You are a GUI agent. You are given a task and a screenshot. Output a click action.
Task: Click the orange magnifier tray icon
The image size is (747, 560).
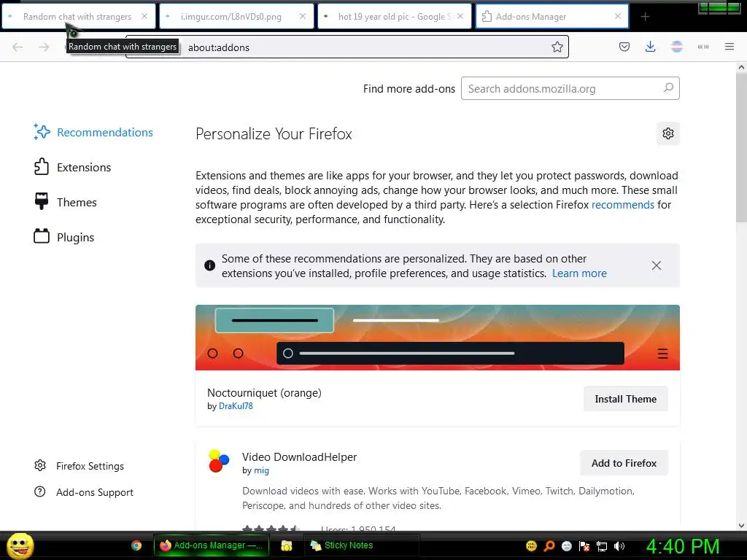549,545
